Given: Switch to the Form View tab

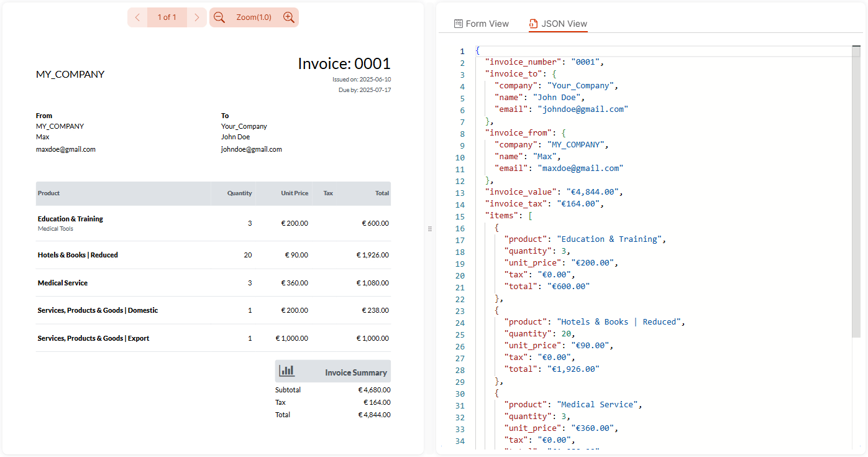Looking at the screenshot, I should [482, 24].
